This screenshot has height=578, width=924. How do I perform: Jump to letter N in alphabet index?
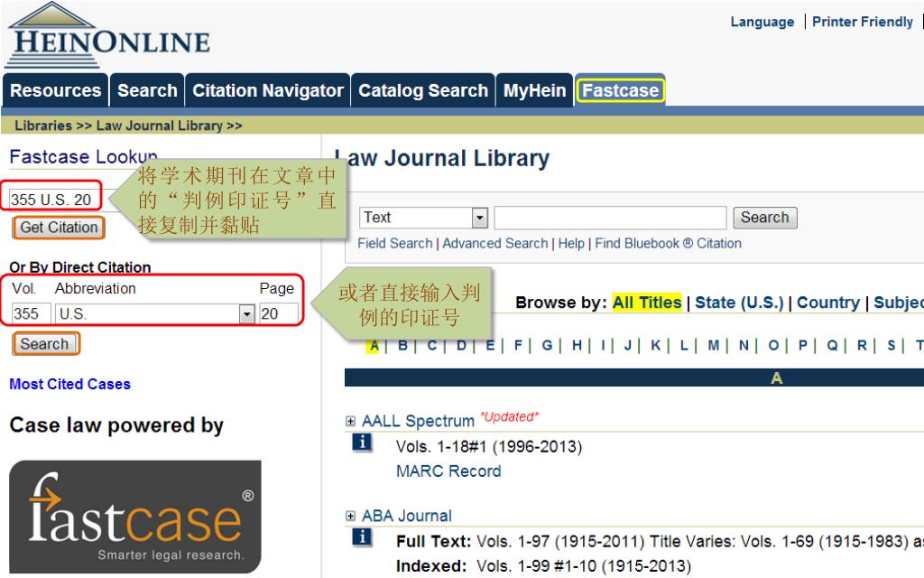(x=744, y=346)
